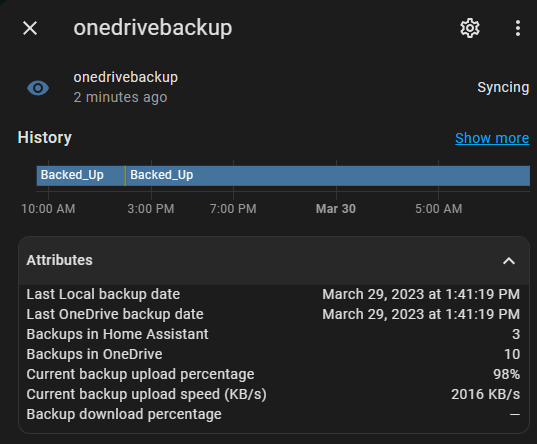Screen dimensions: 537x444
Task: Click the Syncing state text
Action: [503, 87]
